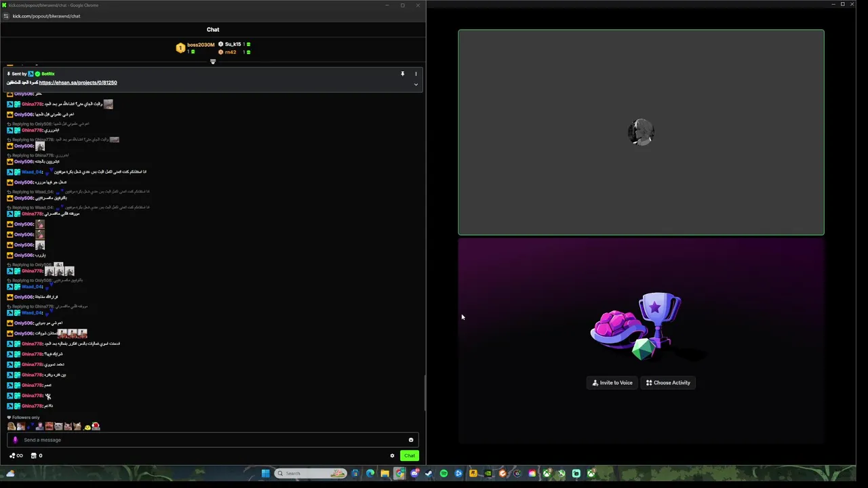This screenshot has height=488, width=868.
Task: Launch Microsoft Edge from taskbar
Action: (x=370, y=473)
